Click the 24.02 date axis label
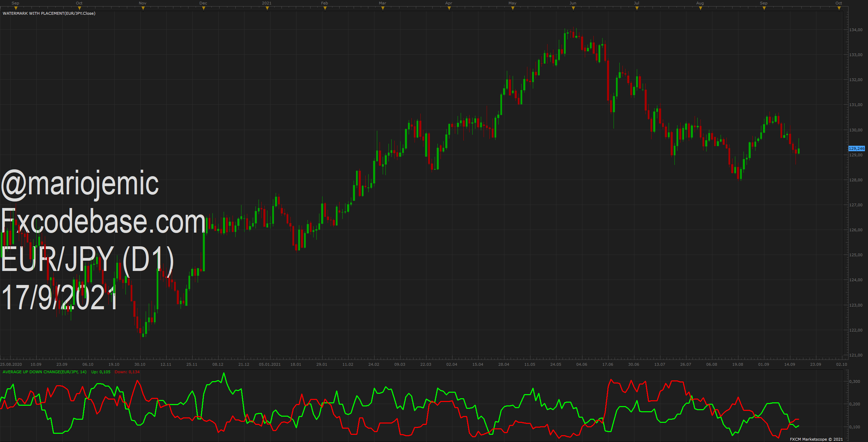 [374, 364]
